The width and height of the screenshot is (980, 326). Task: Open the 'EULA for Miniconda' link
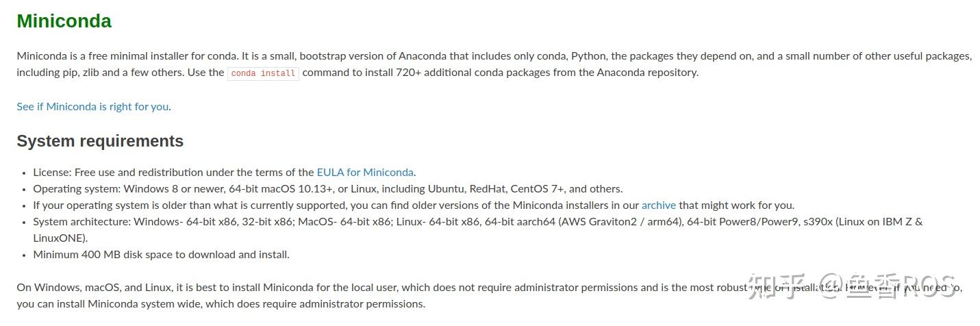365,173
